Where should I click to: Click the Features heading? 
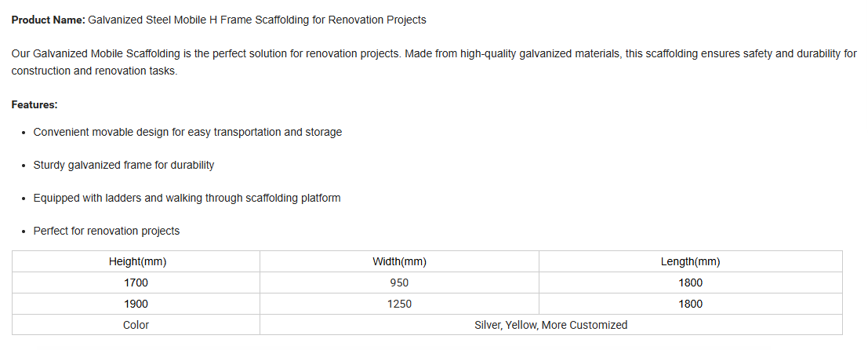point(35,104)
